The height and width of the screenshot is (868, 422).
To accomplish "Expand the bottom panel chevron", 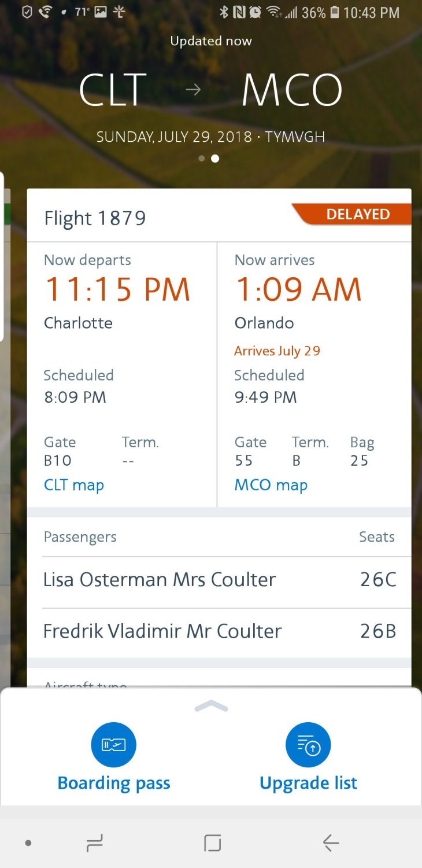I will pyautogui.click(x=211, y=706).
